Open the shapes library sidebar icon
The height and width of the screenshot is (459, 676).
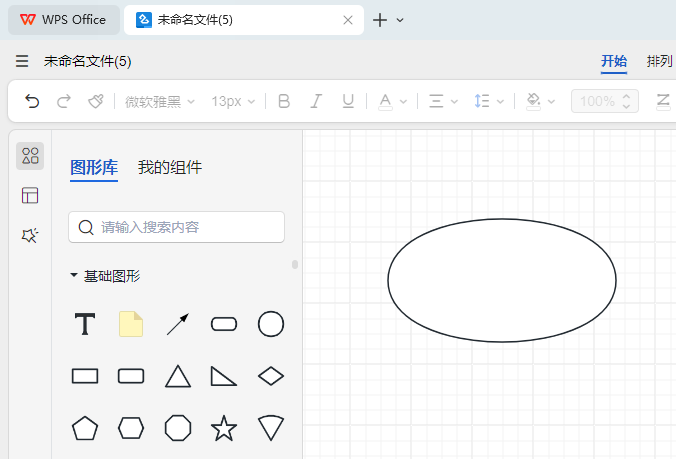click(30, 156)
